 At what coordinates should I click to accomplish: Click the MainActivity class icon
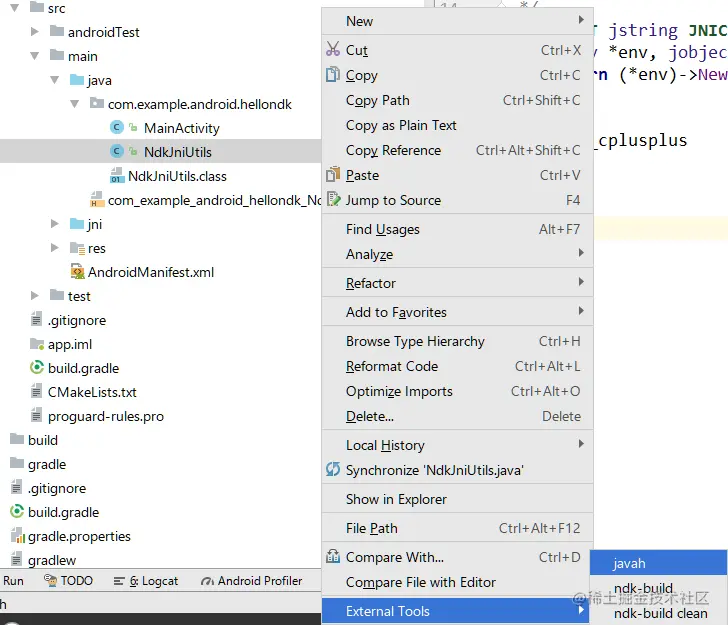117,127
